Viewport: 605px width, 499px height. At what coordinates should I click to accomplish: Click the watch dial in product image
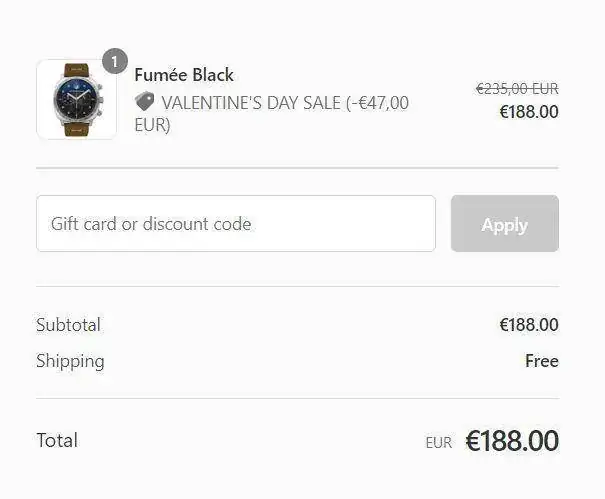click(75, 102)
